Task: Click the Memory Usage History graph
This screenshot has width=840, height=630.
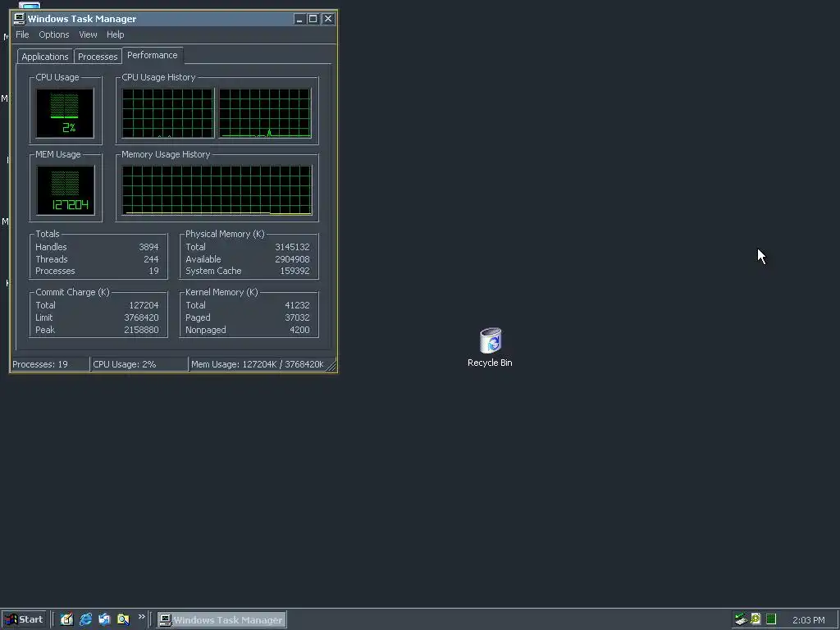Action: coord(217,190)
